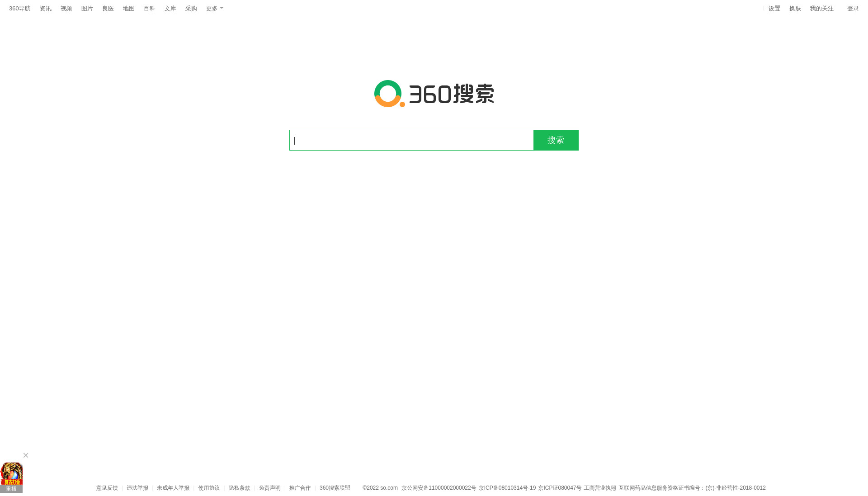Expand the 更多 dropdown menu
The width and height of the screenshot is (868, 496).
coord(214,9)
